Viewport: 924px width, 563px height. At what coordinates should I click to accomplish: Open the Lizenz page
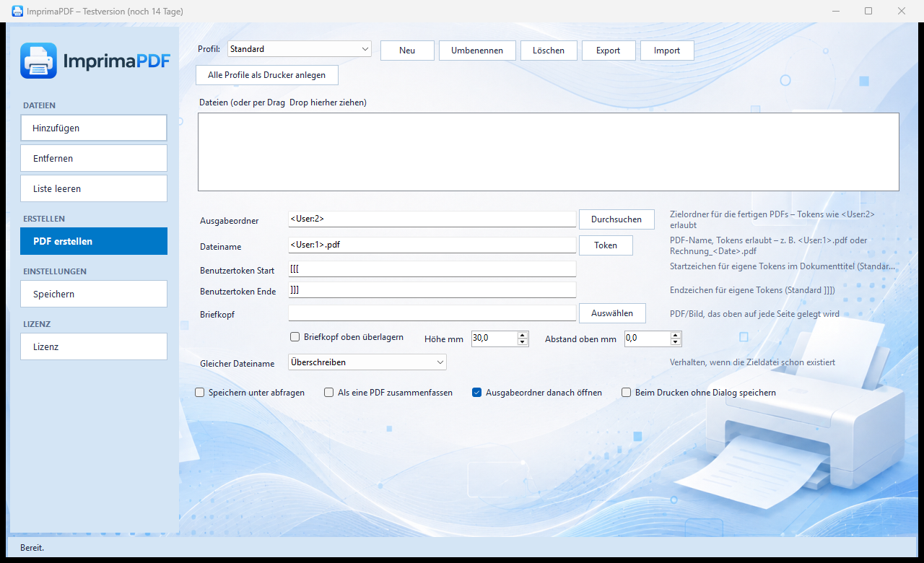click(x=94, y=346)
